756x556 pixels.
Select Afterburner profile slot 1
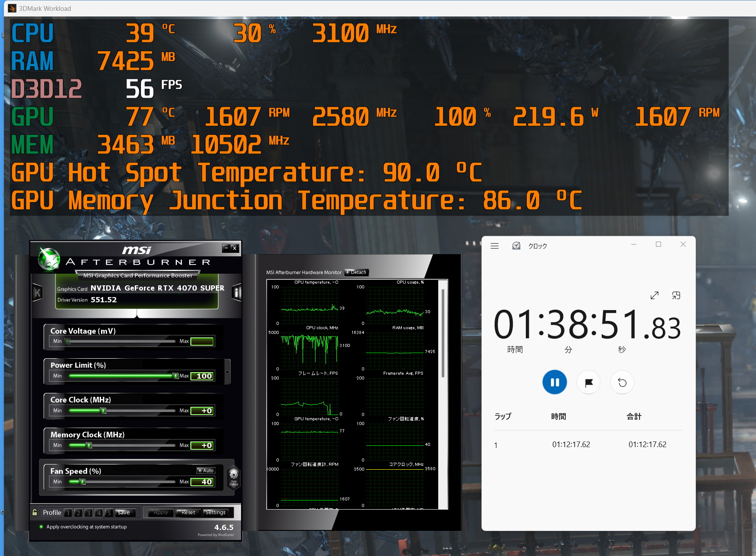tap(68, 513)
